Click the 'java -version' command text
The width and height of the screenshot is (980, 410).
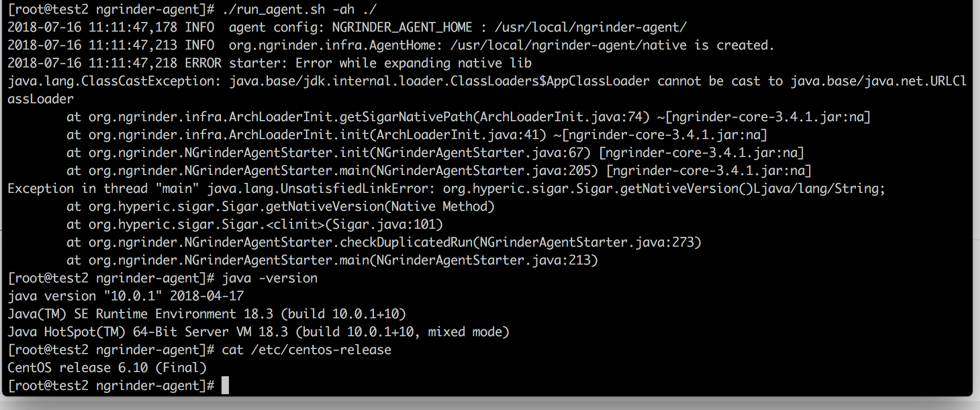pos(270,278)
